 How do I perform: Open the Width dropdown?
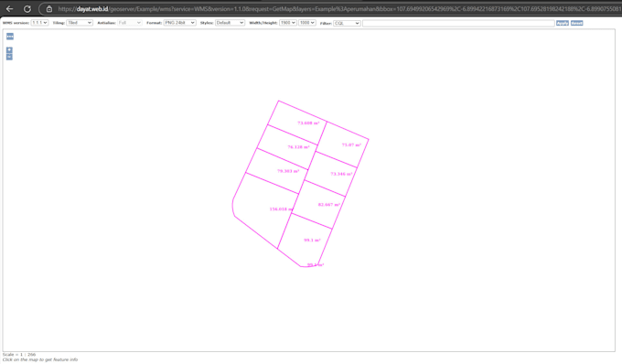pyautogui.click(x=288, y=23)
